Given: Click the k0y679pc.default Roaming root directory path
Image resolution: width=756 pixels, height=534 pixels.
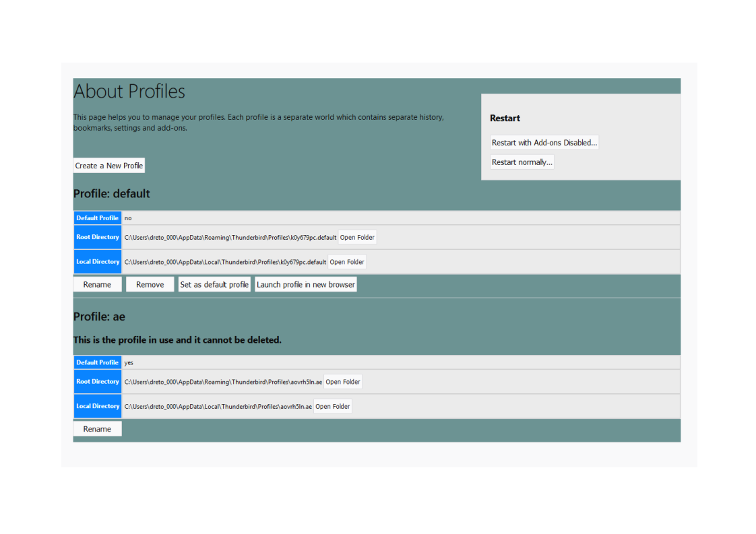Looking at the screenshot, I should click(230, 238).
